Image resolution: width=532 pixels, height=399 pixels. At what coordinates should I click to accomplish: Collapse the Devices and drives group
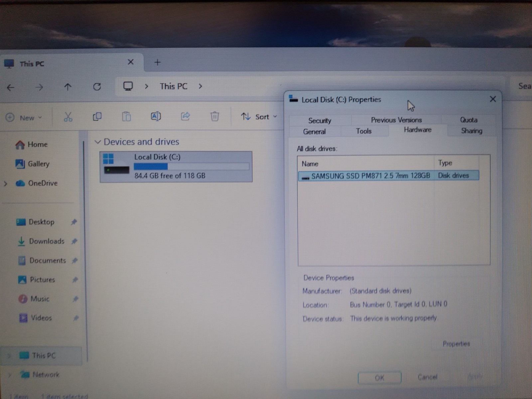coord(98,142)
